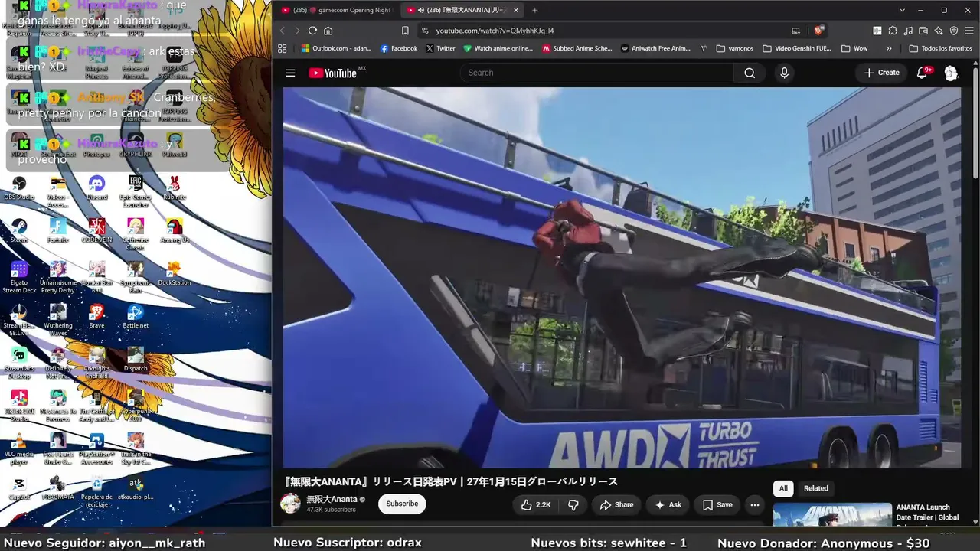Open the browser apps grid icon

pos(283,48)
